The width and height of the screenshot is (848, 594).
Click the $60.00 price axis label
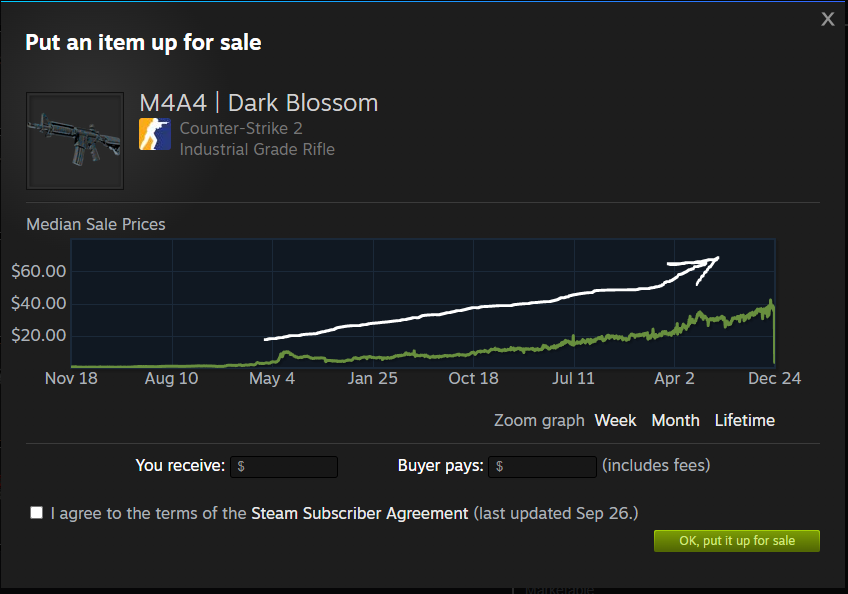tap(39, 271)
